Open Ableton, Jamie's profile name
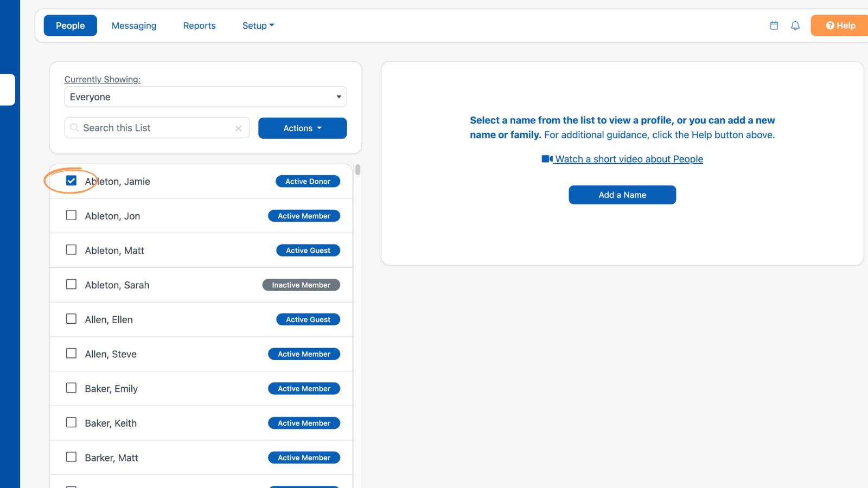Viewport: 868px width, 488px height. coord(117,182)
